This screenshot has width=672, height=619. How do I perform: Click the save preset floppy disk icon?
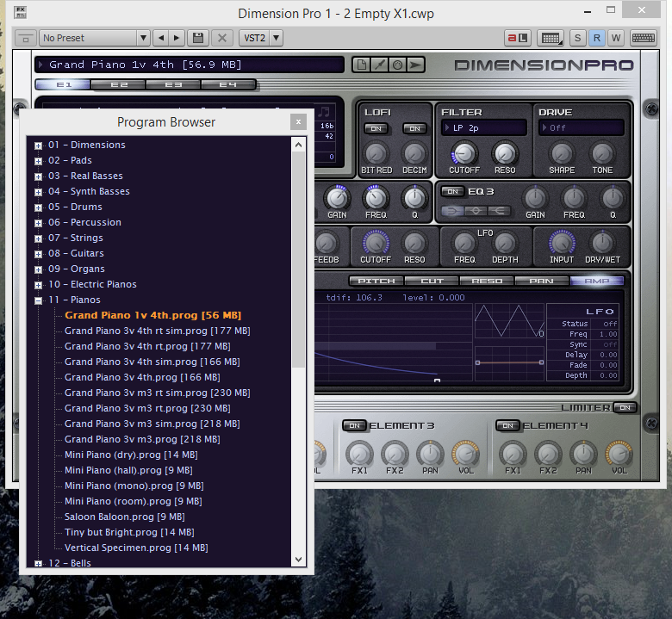pos(199,38)
